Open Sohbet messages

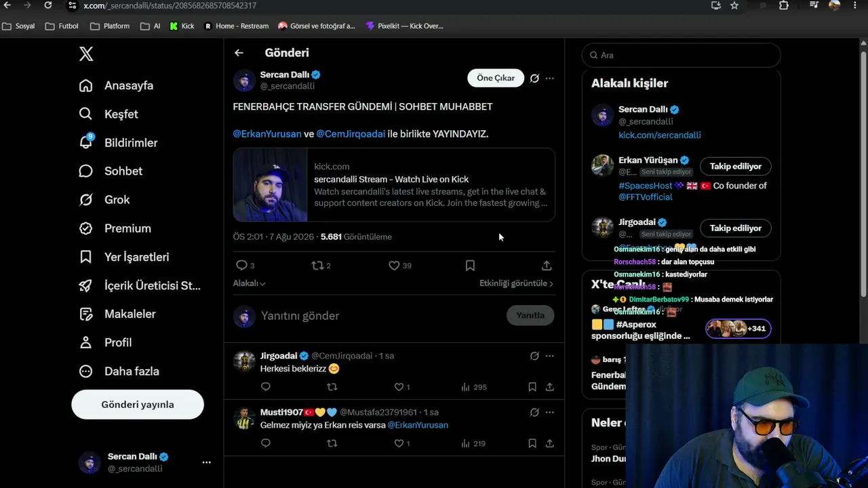[x=111, y=171]
